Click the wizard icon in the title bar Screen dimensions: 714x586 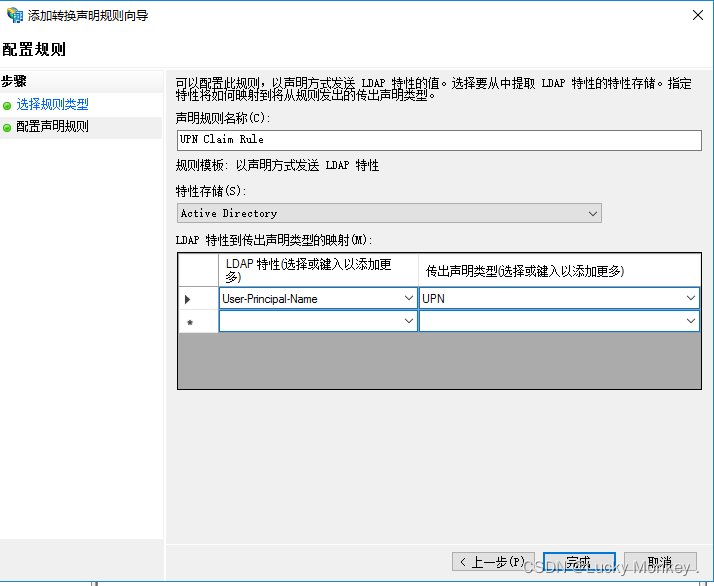point(15,15)
